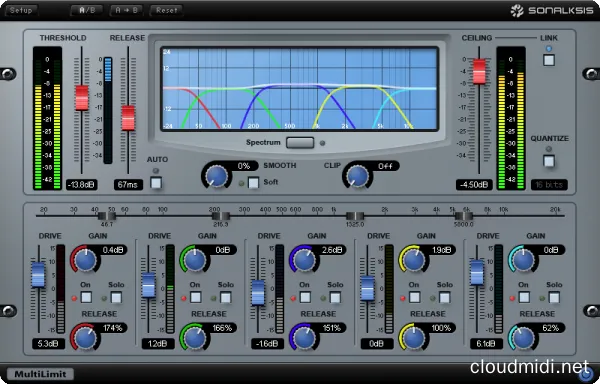Click the yellow band Gain knob 1.9dB
This screenshot has width=600, height=384.
click(414, 260)
